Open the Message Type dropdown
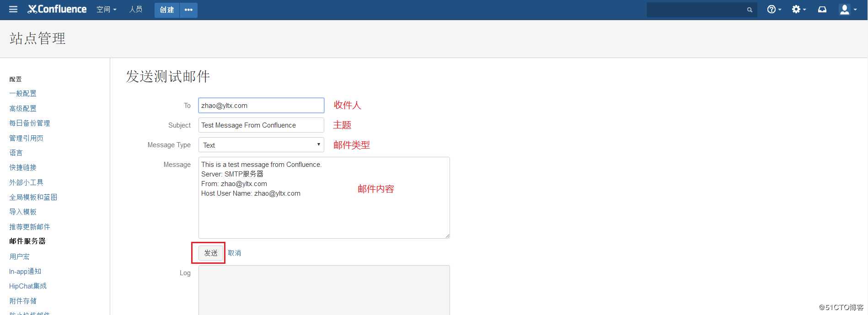Screen dimensions: 868x315 click(x=261, y=145)
